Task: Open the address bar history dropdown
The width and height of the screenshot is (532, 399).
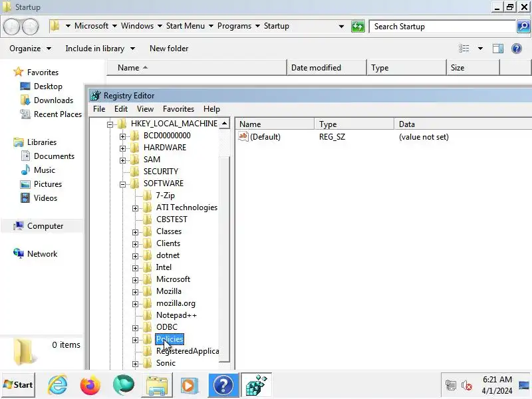Action: (341, 27)
